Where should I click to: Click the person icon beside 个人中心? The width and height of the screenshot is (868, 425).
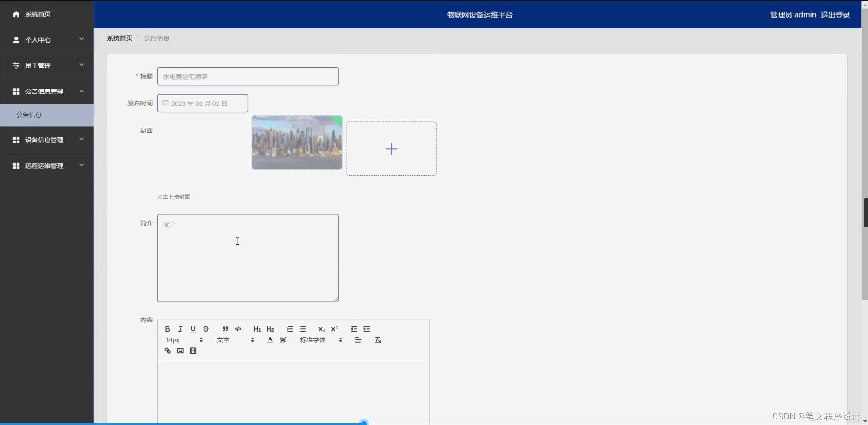click(16, 40)
